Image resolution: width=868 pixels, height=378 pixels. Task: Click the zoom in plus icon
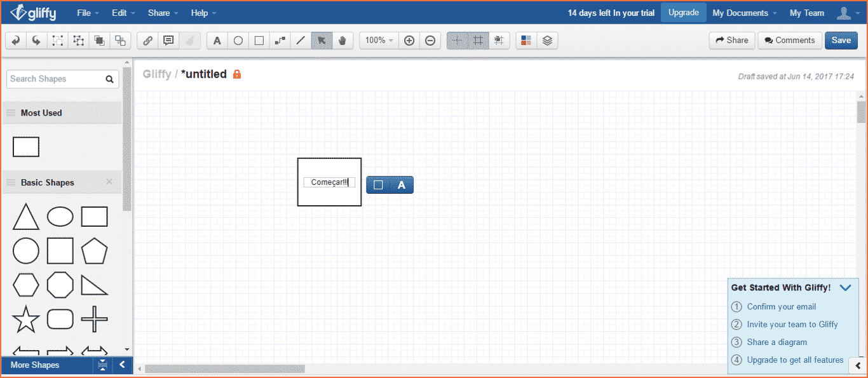coord(409,41)
